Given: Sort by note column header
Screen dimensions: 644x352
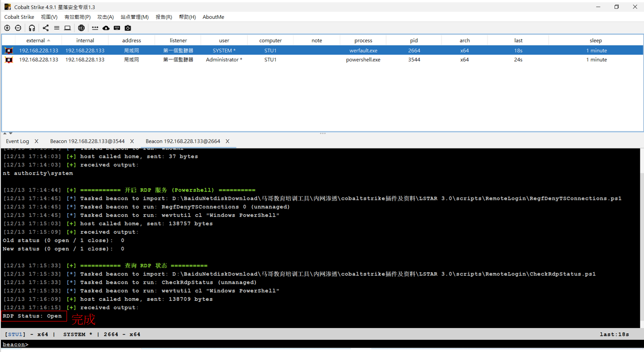Looking at the screenshot, I should tap(317, 41).
